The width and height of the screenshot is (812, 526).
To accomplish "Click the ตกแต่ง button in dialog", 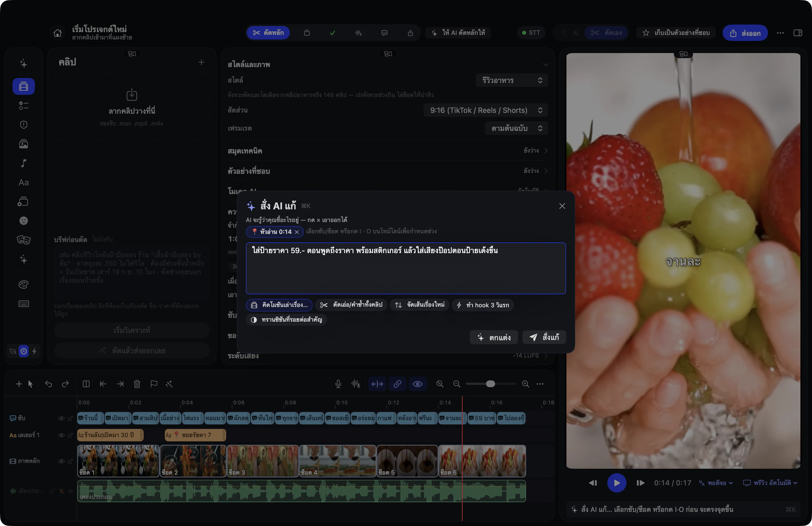I will 494,337.
